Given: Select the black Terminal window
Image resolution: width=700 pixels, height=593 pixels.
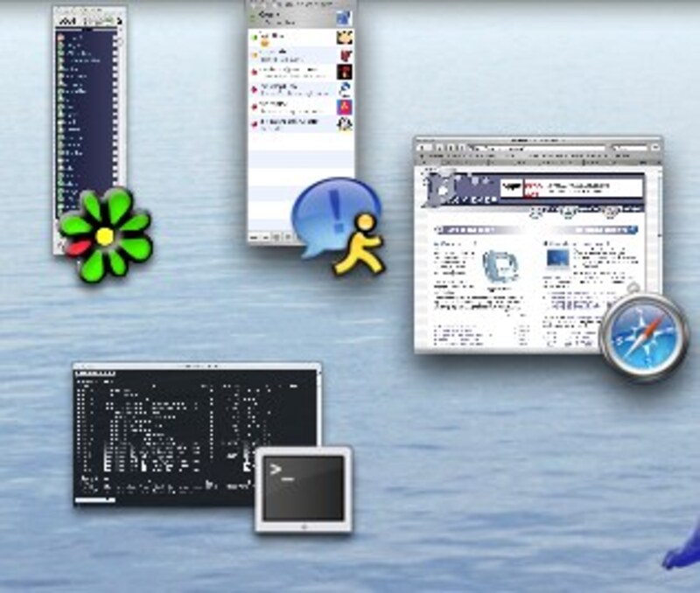Looking at the screenshot, I should click(x=197, y=435).
